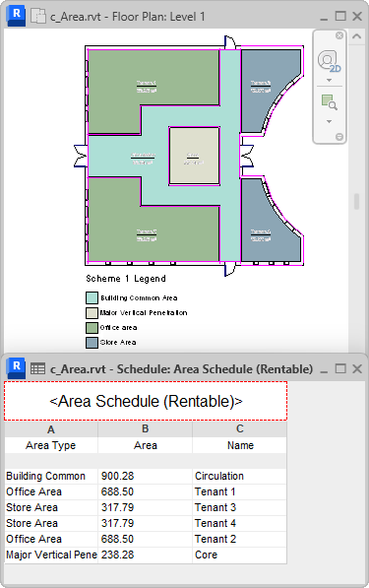Select the Zoom in Region tool icon
This screenshot has height=588, width=369.
[x=330, y=102]
